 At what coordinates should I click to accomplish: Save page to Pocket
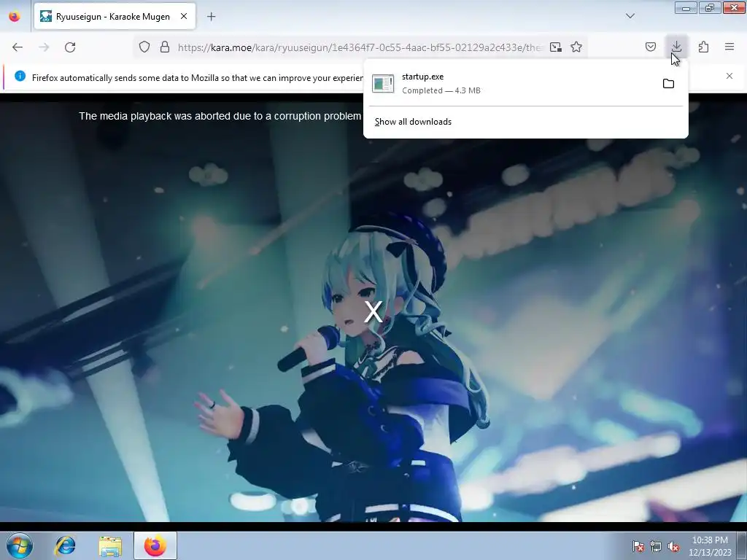tap(650, 47)
